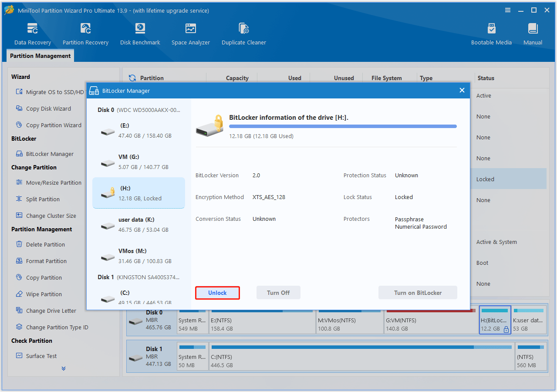Select Disk 1 50 MB System Reserved block
Image resolution: width=557 pixels, height=392 pixels.
coord(192,356)
